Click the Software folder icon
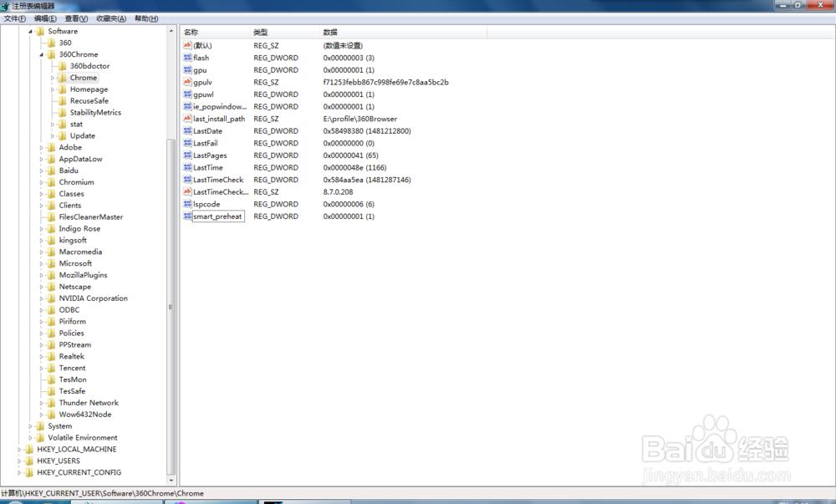Screen dimensions: 836x504 click(x=40, y=31)
